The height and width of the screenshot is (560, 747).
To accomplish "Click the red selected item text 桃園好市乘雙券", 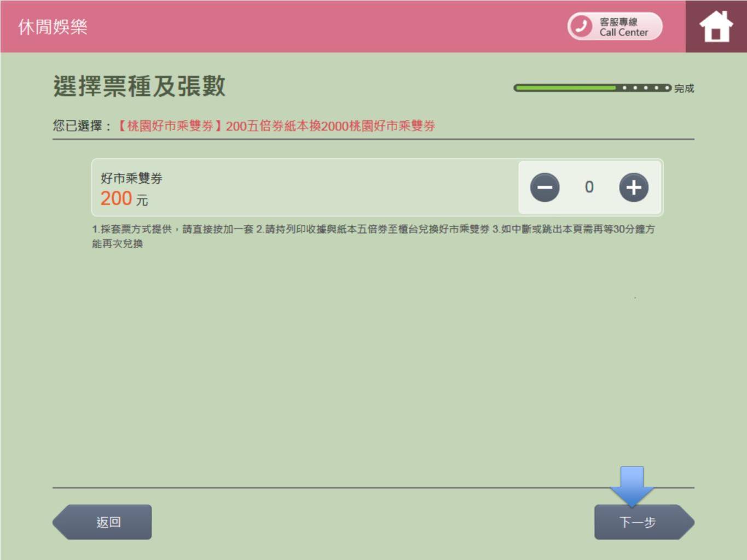I will point(276,126).
